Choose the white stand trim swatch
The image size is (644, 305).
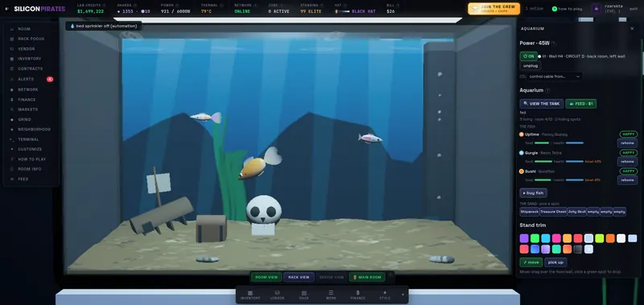[x=621, y=238]
